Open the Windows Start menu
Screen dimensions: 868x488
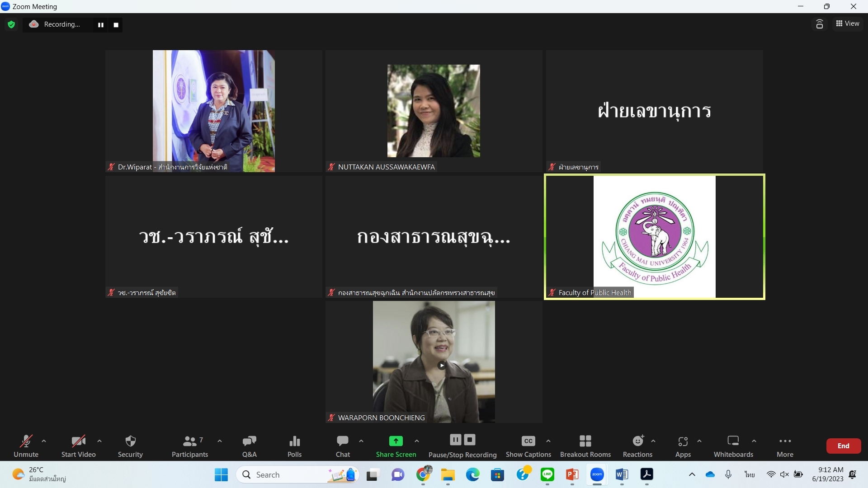pyautogui.click(x=221, y=475)
